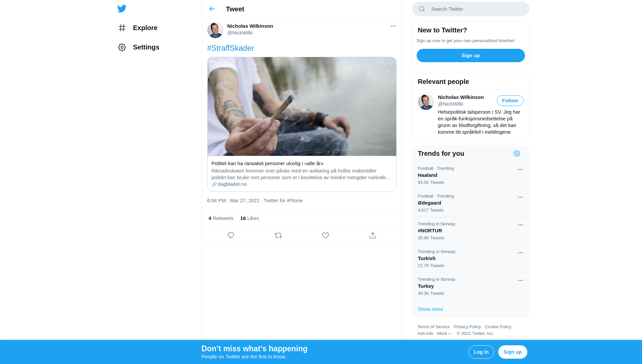Screen dimensions: 642x364
Task: Share the tweet via share icon
Action: pos(373,235)
